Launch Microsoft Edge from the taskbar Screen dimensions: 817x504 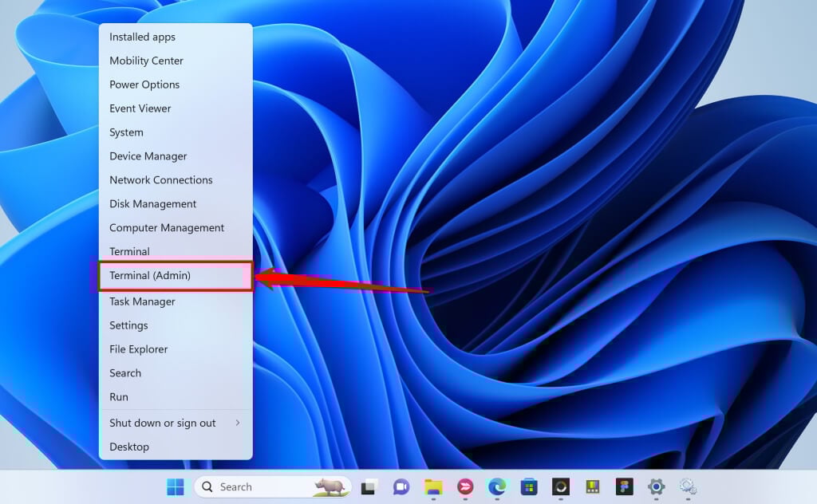tap(496, 486)
